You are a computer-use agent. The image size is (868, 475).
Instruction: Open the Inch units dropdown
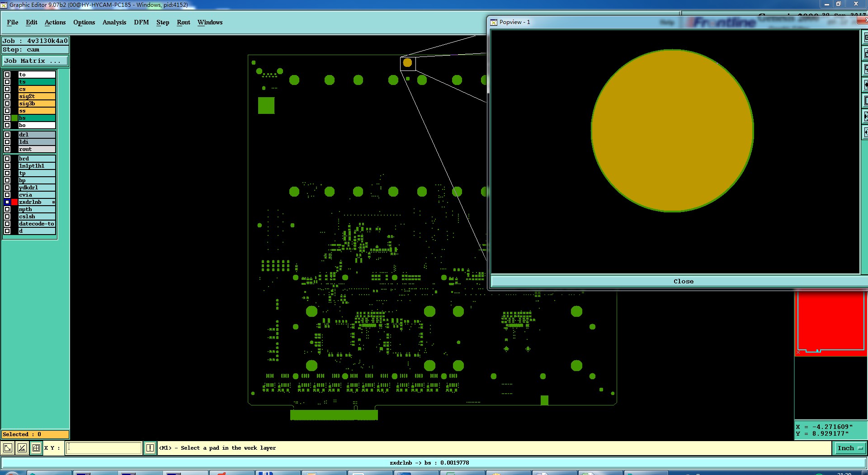[849, 448]
